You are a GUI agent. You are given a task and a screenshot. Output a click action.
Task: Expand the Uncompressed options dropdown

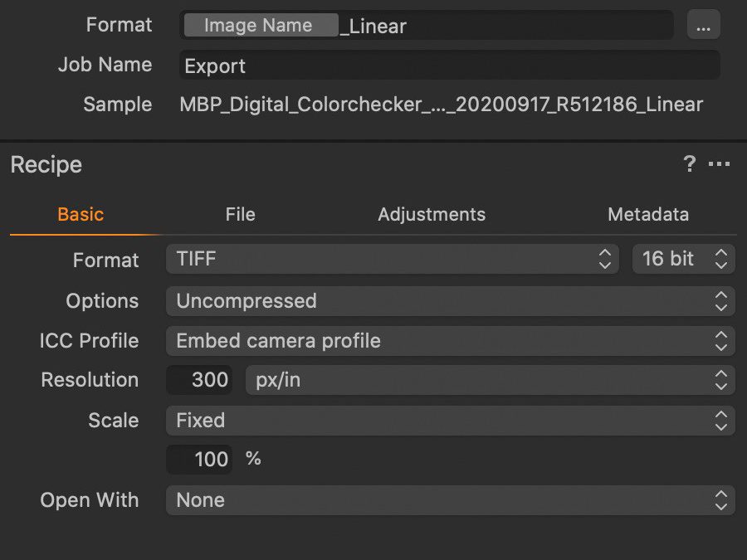pyautogui.click(x=450, y=300)
